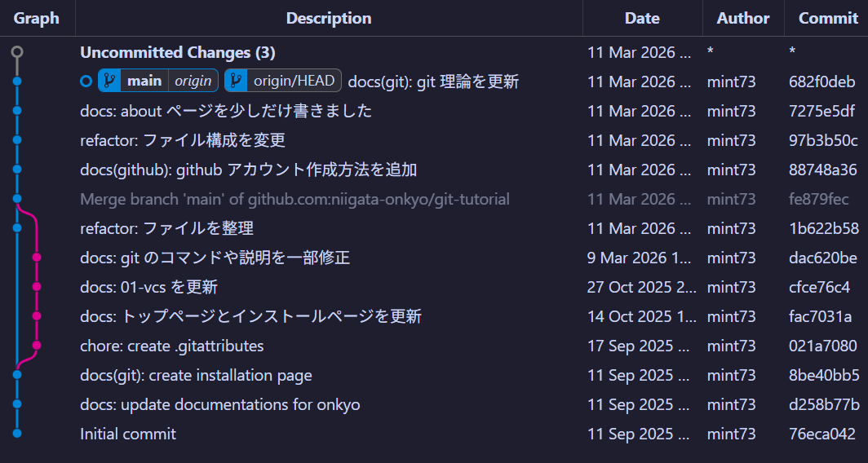868x463 pixels.
Task: Click the blue graph node for Initial commit
Action: click(17, 434)
